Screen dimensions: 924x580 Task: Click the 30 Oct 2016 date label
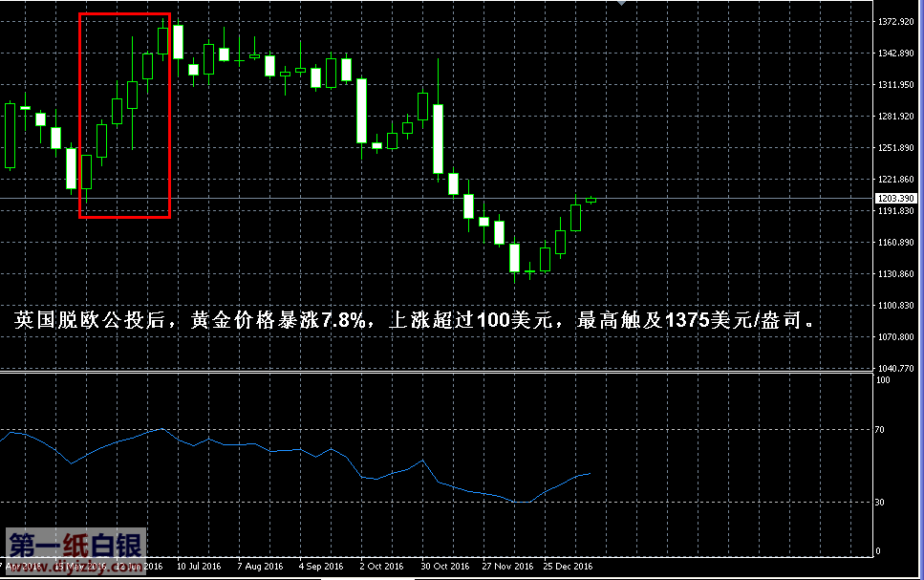[443, 567]
